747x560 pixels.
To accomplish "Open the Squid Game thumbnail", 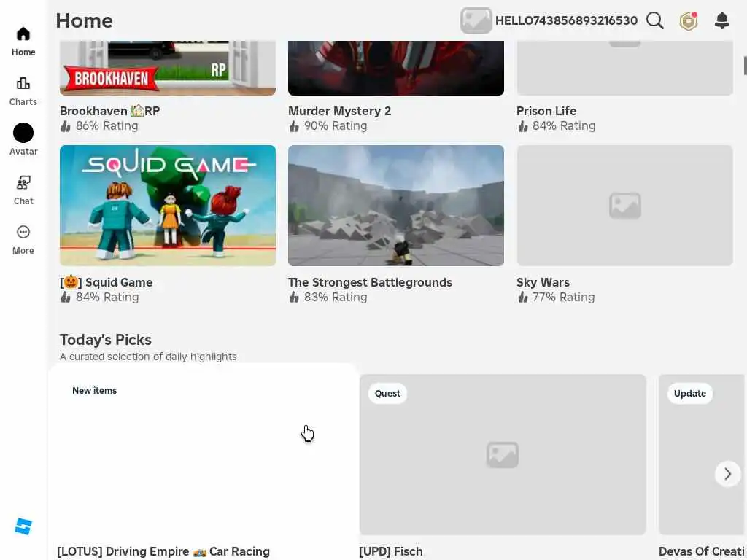I will 168,205.
